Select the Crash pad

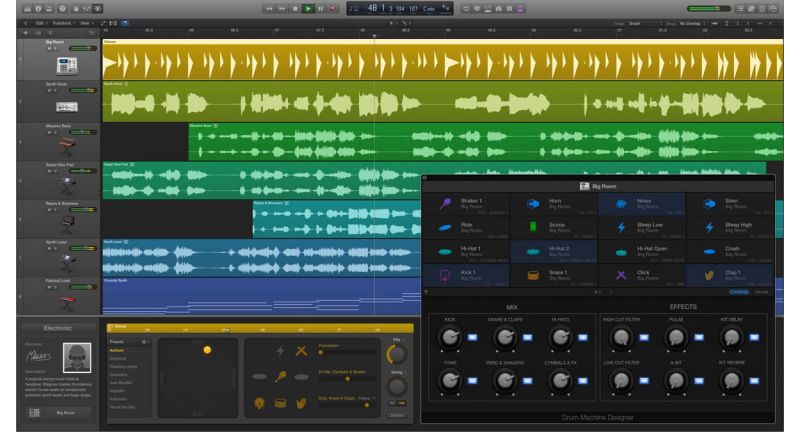[x=731, y=251]
